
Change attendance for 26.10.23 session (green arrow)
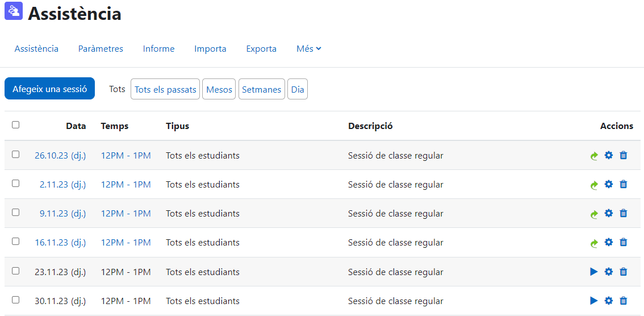coord(594,156)
